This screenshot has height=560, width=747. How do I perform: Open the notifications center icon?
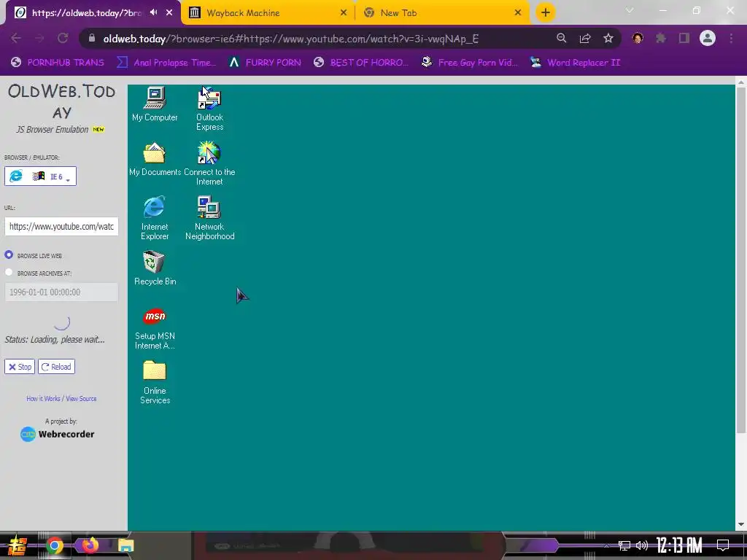pyautogui.click(x=723, y=545)
